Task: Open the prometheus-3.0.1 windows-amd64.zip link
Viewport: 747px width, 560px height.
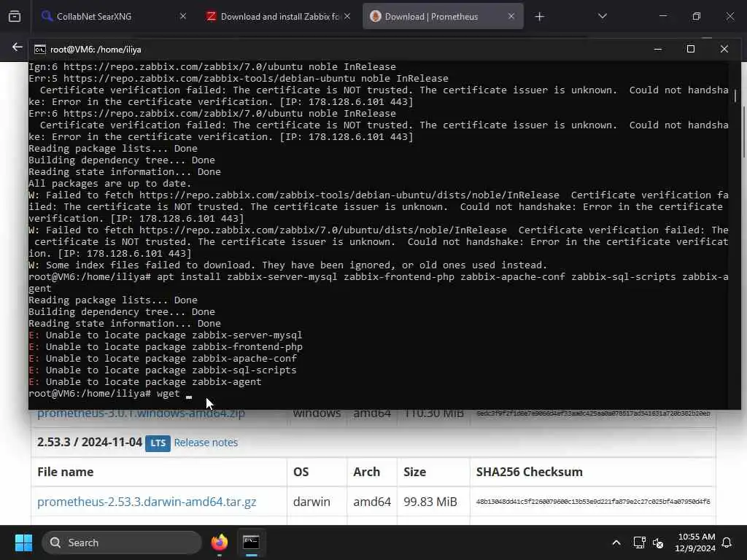Action: 141,413
